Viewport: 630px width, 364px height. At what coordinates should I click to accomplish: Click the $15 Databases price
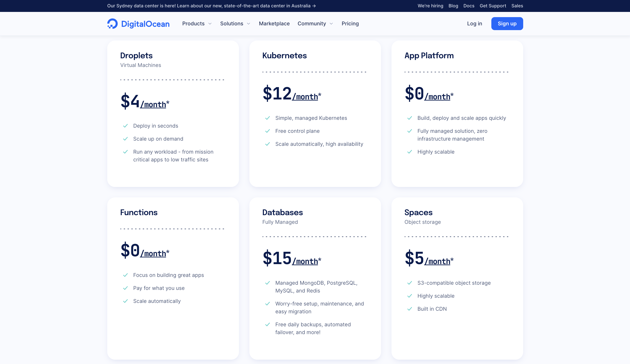277,258
